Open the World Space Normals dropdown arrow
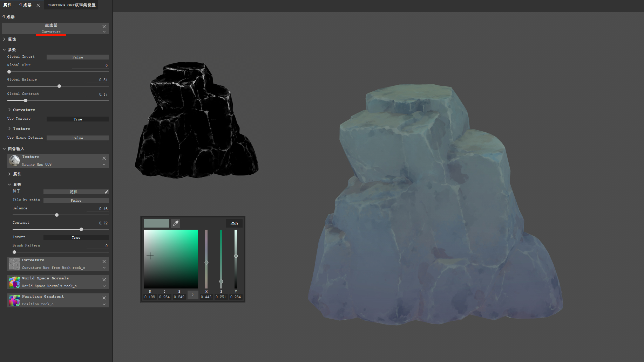This screenshot has width=644, height=362. [104, 286]
